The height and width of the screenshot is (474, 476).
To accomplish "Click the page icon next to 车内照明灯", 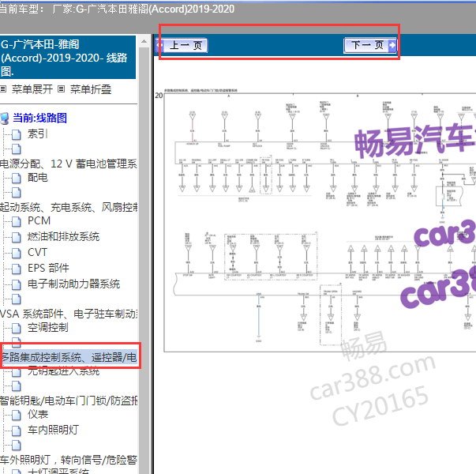I will 17,431.
